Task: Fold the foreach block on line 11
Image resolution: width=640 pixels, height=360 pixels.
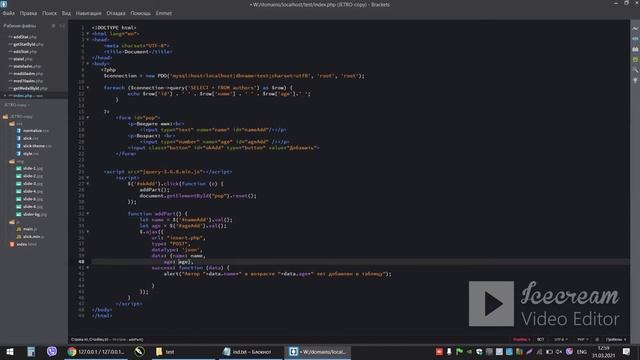Action: (x=88, y=88)
